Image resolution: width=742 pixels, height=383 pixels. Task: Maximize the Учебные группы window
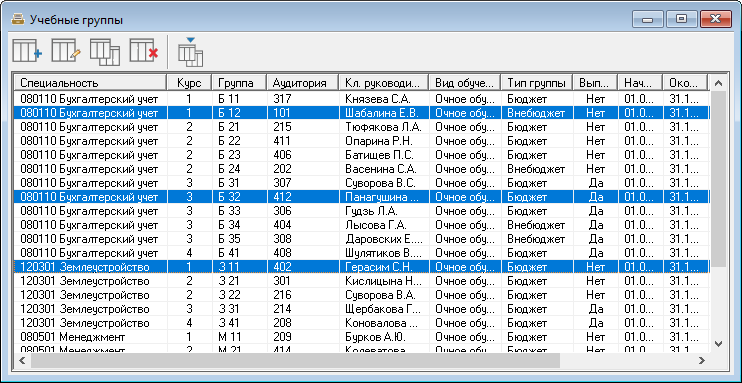681,19
